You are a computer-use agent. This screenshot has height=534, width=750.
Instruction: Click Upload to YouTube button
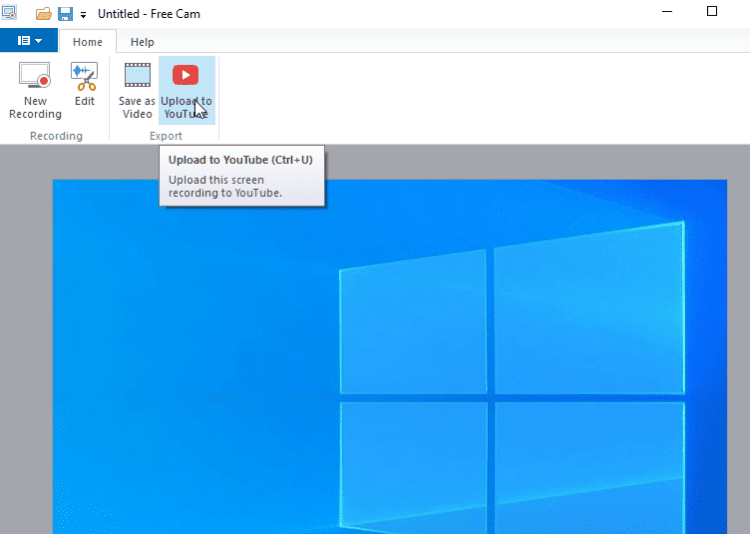[x=187, y=91]
